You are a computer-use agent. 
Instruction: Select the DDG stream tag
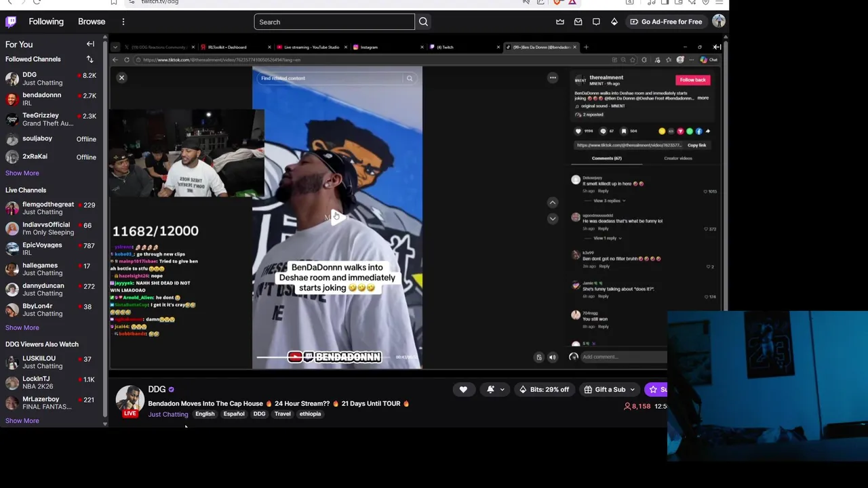[x=259, y=414]
